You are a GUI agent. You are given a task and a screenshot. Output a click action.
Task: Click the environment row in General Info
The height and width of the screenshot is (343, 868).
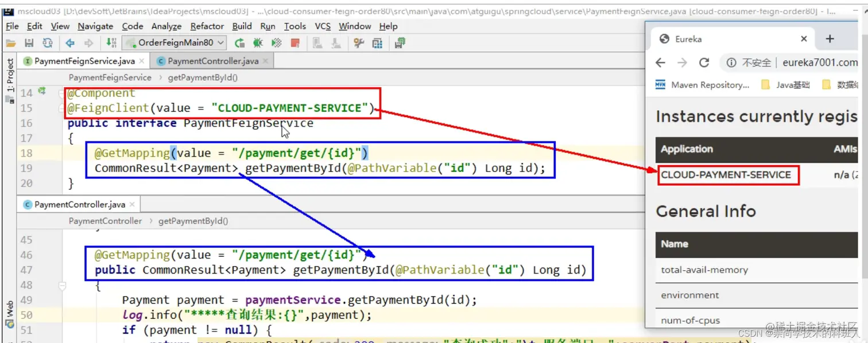(757, 295)
